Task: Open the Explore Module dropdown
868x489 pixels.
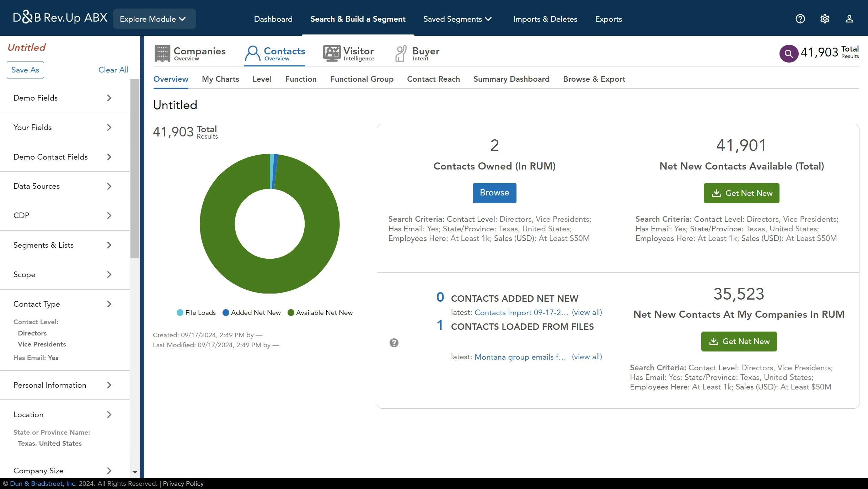Action: (154, 19)
